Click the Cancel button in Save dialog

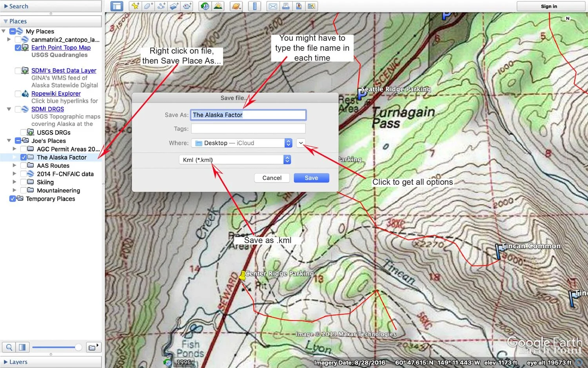[272, 178]
